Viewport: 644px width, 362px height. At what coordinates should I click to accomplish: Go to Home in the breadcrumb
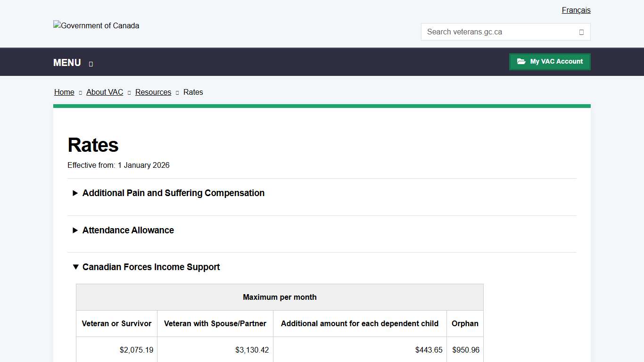tap(64, 92)
